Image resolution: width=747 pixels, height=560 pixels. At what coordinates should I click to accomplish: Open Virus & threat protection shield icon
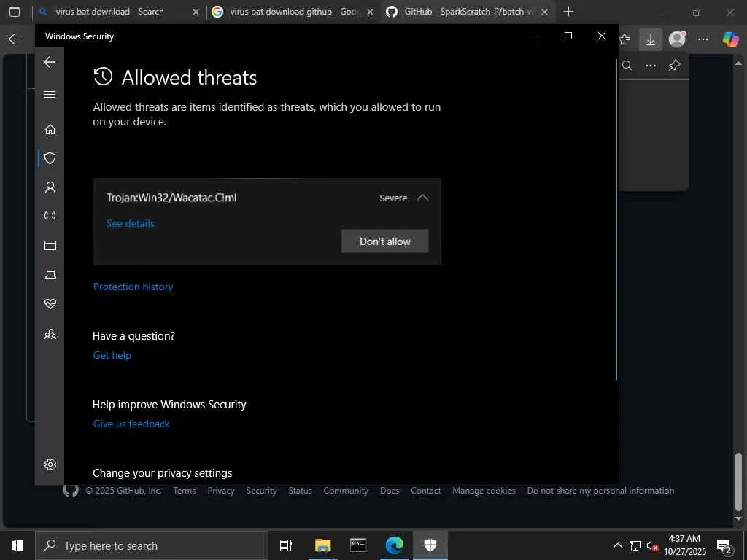coord(50,158)
